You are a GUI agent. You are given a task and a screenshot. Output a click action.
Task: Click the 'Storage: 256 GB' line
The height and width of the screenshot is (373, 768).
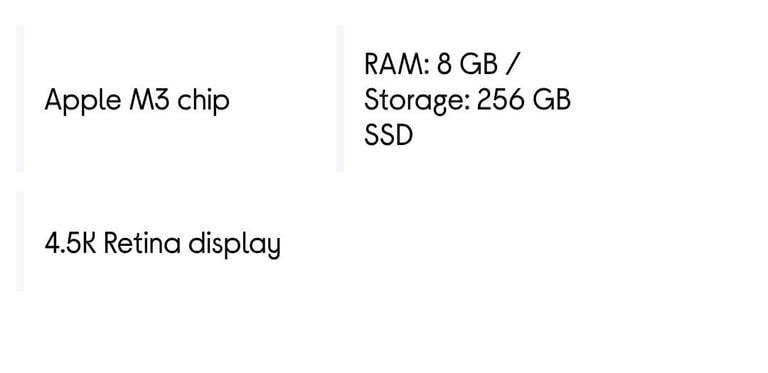(467, 100)
